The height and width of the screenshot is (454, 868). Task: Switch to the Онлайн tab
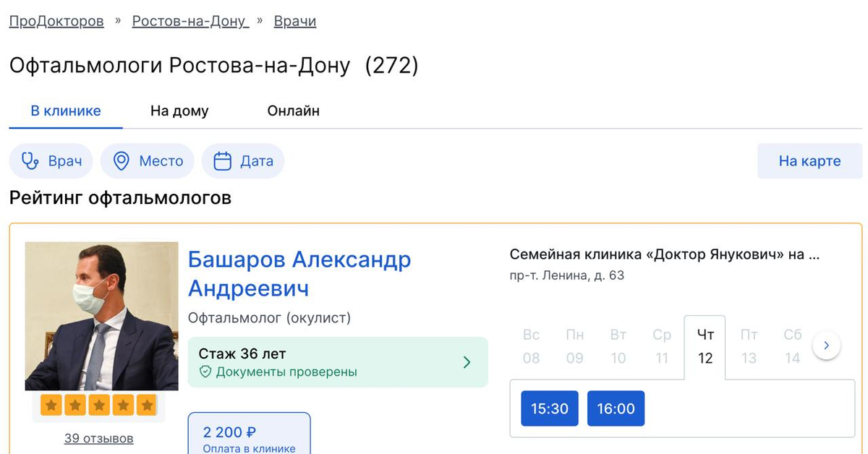[293, 111]
